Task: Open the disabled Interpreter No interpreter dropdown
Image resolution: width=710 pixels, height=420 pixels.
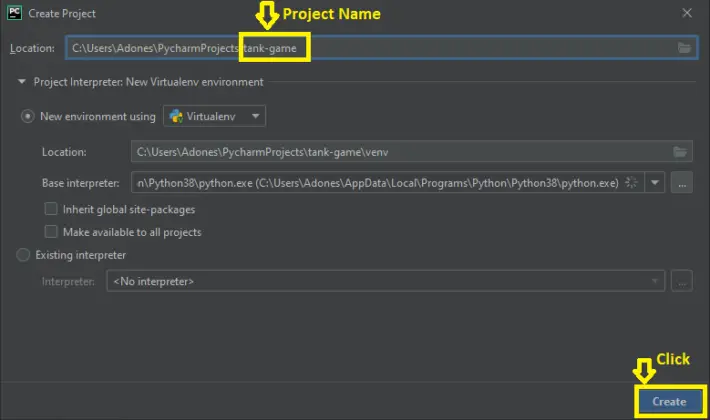Action: (386, 282)
